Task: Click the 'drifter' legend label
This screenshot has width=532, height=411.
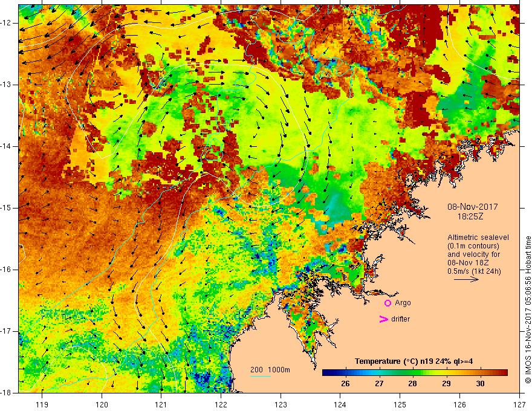Action: pos(400,319)
